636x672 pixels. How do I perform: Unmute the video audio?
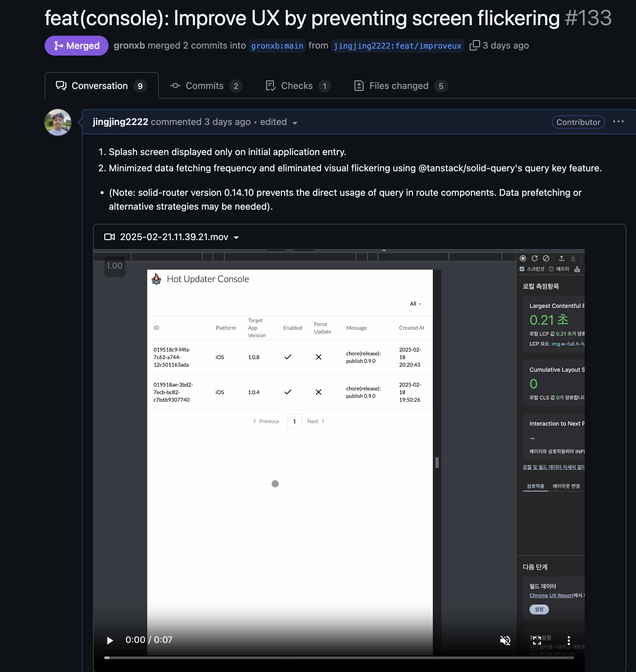tap(505, 640)
